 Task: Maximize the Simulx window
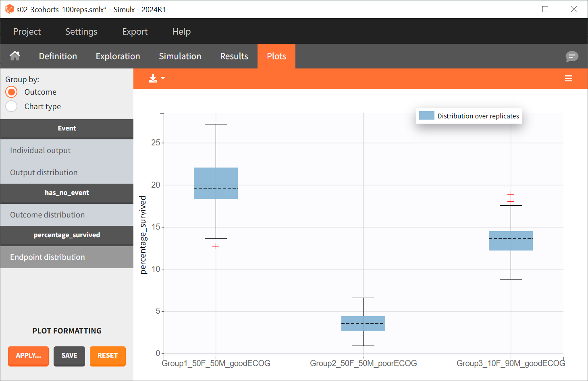[545, 9]
